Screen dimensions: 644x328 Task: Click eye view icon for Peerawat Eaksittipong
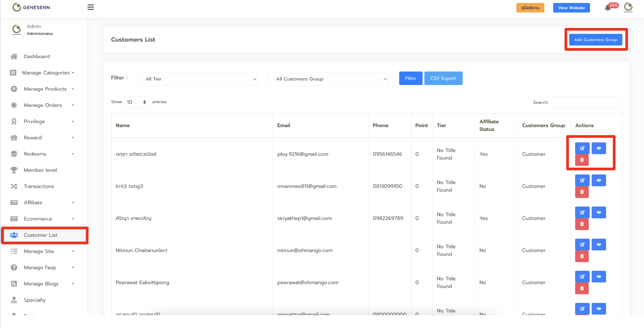[599, 277]
